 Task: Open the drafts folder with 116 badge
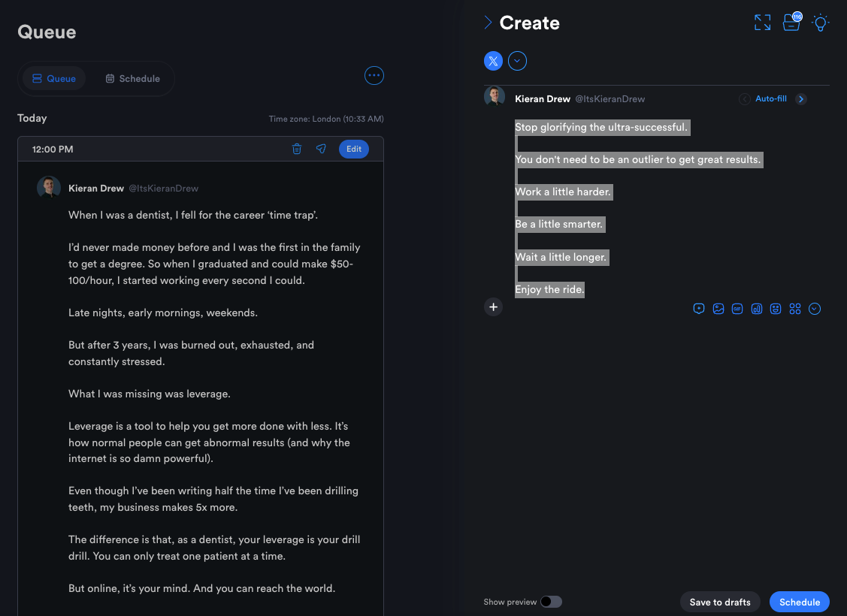point(791,23)
